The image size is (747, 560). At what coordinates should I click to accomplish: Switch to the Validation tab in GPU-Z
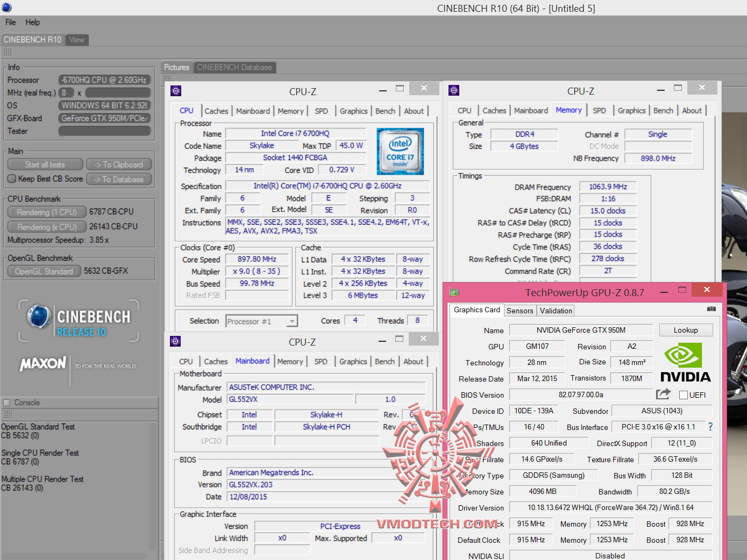pos(556,311)
